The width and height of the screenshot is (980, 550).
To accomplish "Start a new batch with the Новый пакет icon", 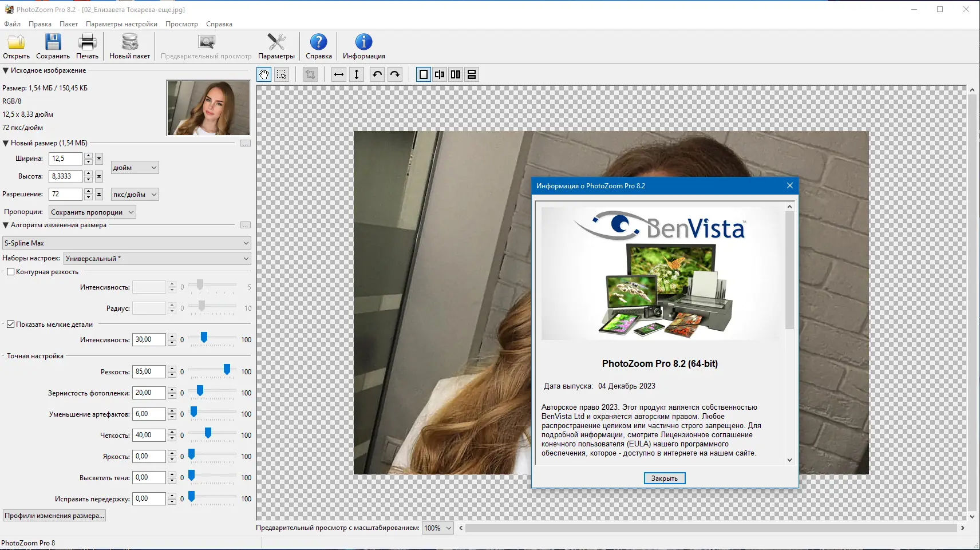I will (129, 46).
